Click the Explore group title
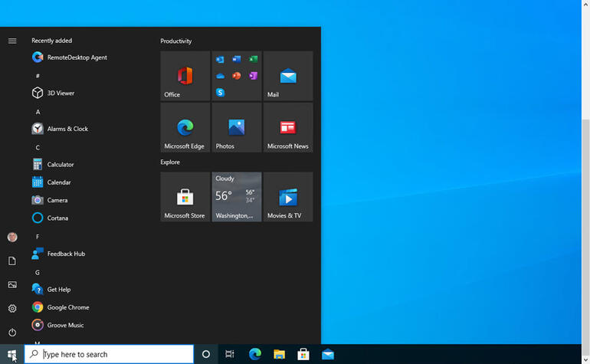Viewport: 590px width, 364px height. [x=170, y=162]
